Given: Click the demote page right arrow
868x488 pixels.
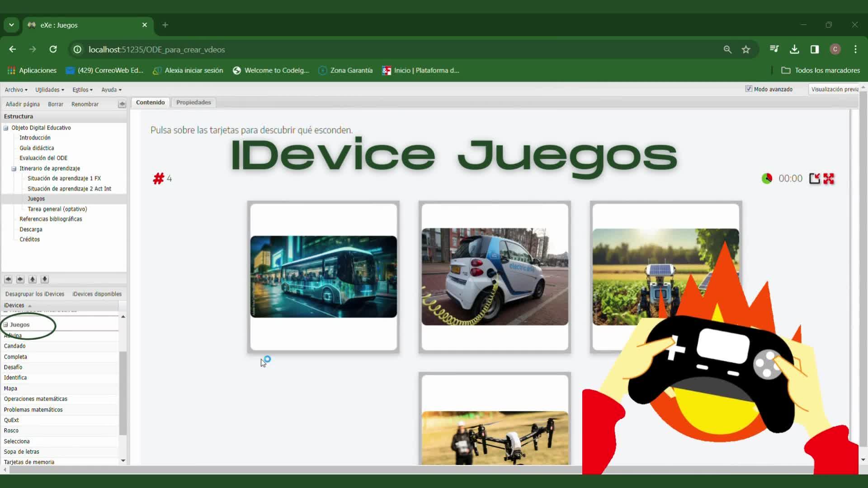Looking at the screenshot, I should coord(20,279).
